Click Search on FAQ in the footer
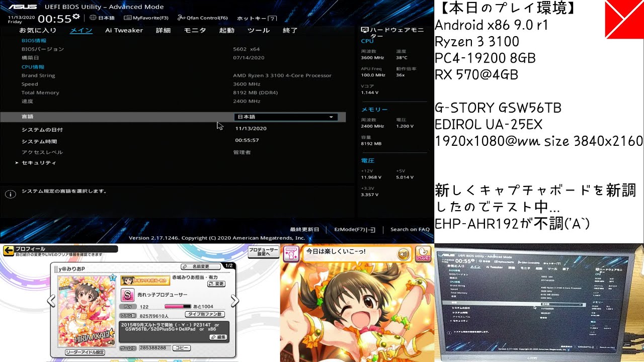The height and width of the screenshot is (362, 644). click(x=410, y=229)
